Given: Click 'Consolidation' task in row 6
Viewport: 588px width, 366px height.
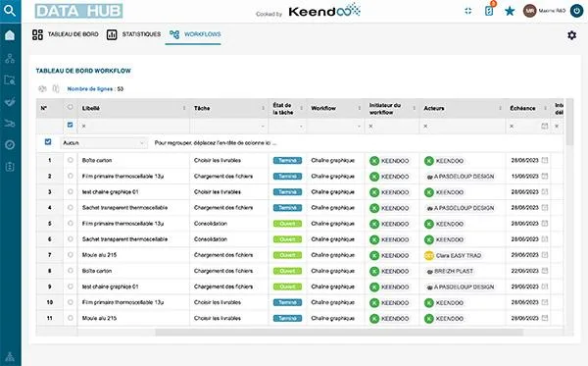Looking at the screenshot, I should [x=211, y=239].
